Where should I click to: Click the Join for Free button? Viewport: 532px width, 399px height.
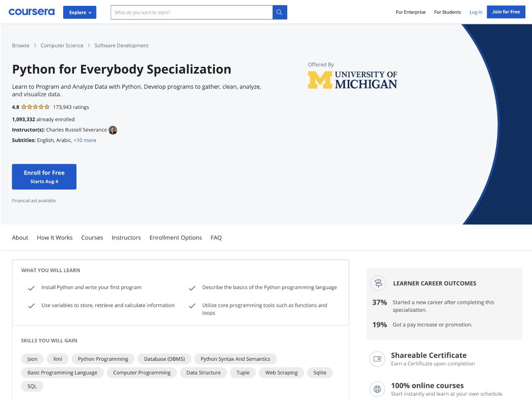(506, 12)
